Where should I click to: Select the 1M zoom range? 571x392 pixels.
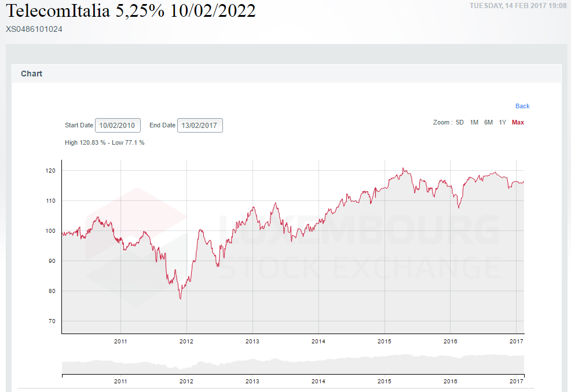pos(474,122)
